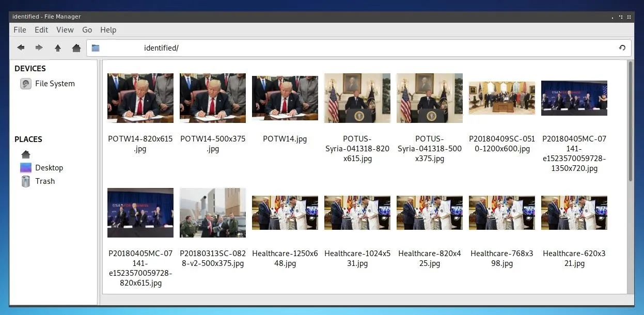Select thumbnail of Healthcare-1024x531.jpg
Viewport: 644px width, 315px height.
(x=357, y=213)
